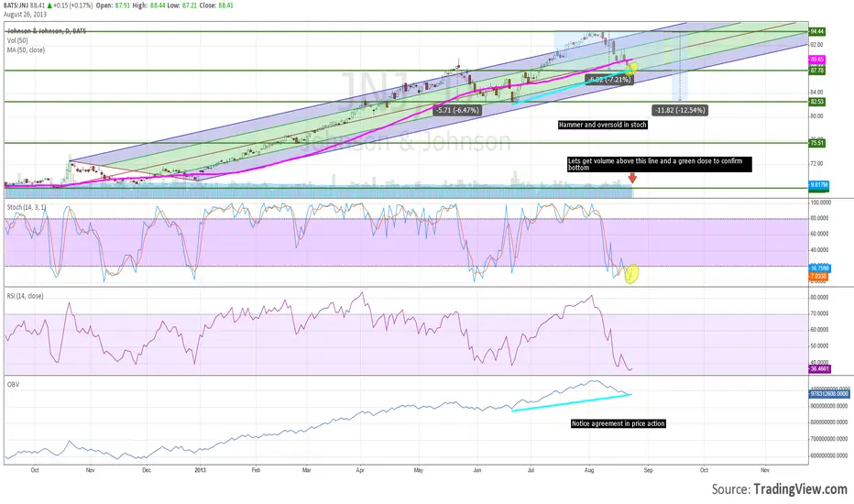Screen dimensions: 854x504
Task: Open the Vol (50) indicator legend
Action: [x=17, y=40]
